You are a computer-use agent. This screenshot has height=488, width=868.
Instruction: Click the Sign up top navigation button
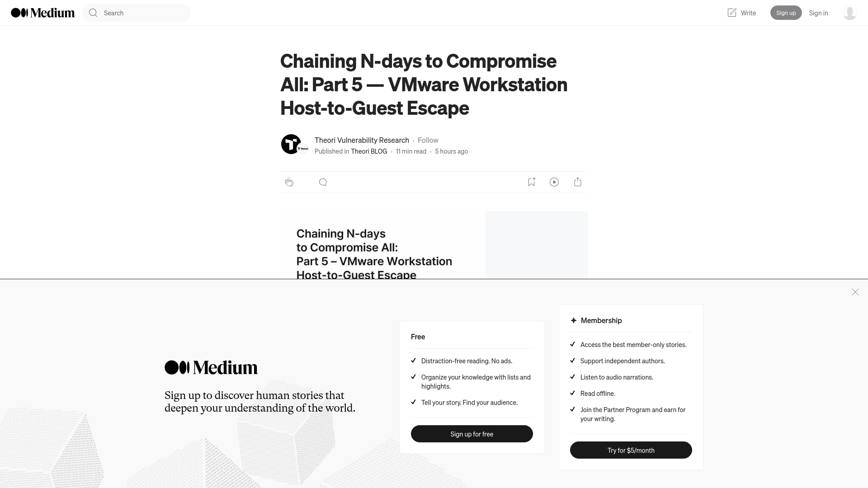tap(786, 13)
